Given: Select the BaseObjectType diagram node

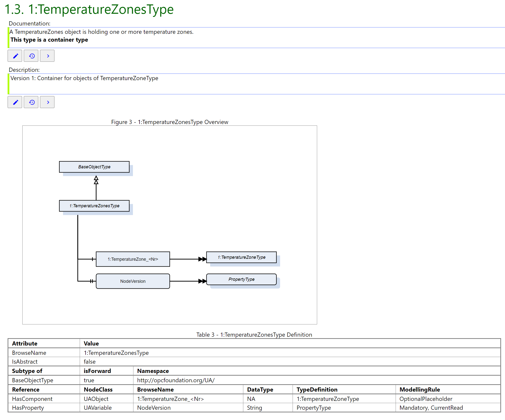Looking at the screenshot, I should (x=94, y=167).
